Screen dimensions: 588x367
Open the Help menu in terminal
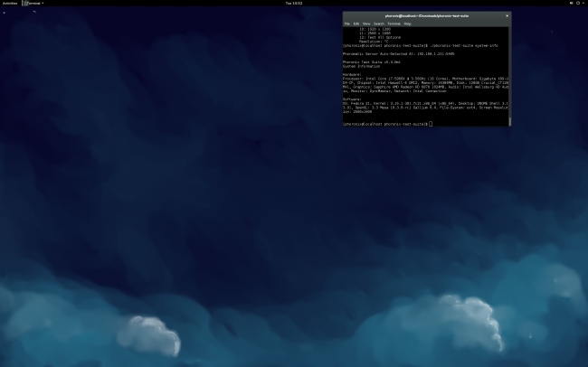[x=407, y=24]
